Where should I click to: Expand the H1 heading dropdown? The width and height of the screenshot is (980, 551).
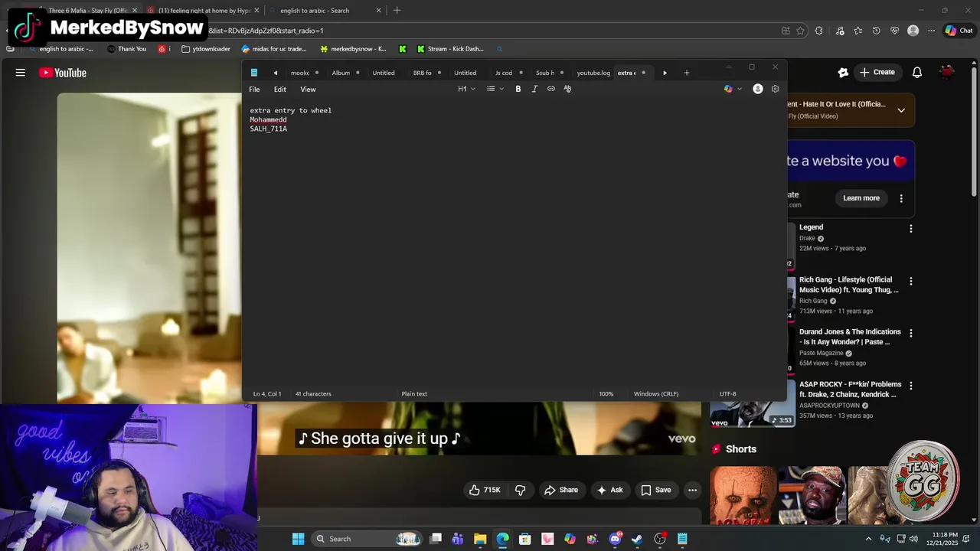pyautogui.click(x=467, y=89)
